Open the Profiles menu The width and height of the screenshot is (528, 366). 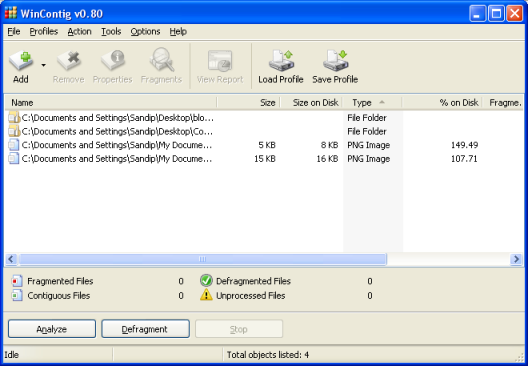click(x=44, y=32)
